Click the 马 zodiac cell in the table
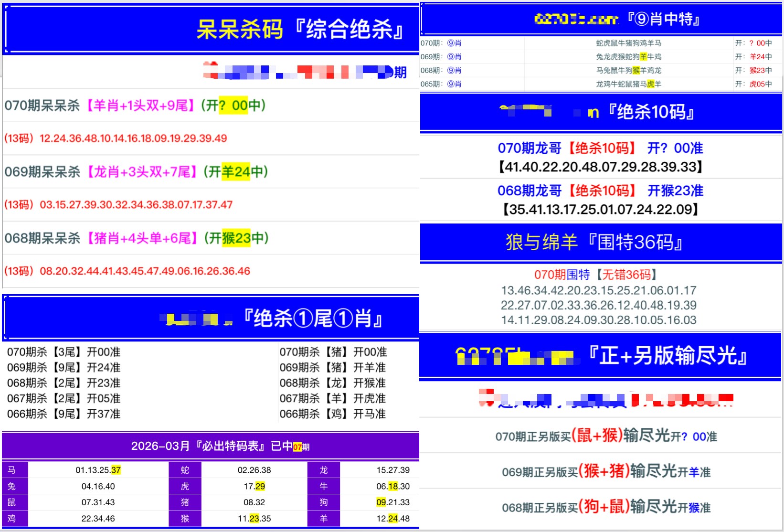This screenshot has height=532, width=784. (12, 470)
